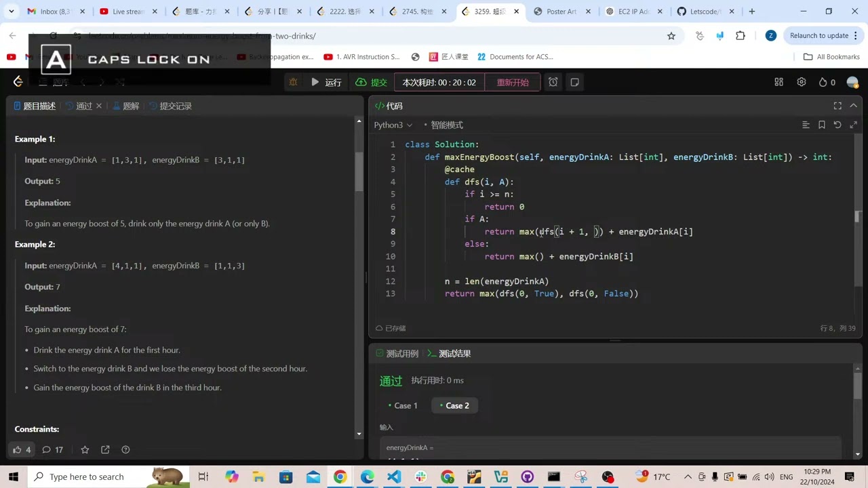Submit the solution with 提交 button

(372, 82)
